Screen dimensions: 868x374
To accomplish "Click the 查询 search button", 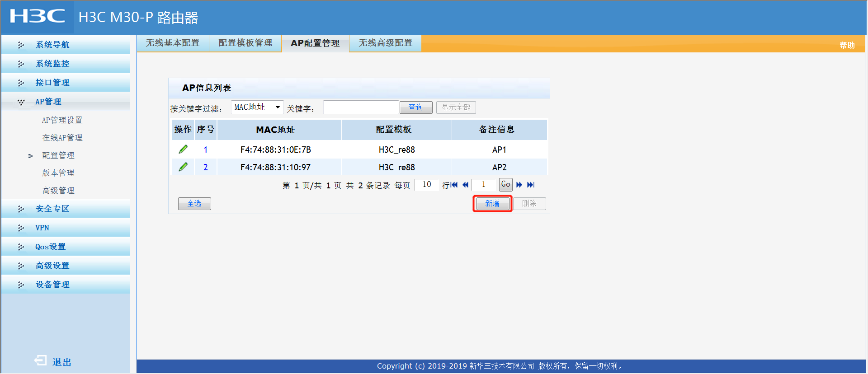I will [416, 108].
